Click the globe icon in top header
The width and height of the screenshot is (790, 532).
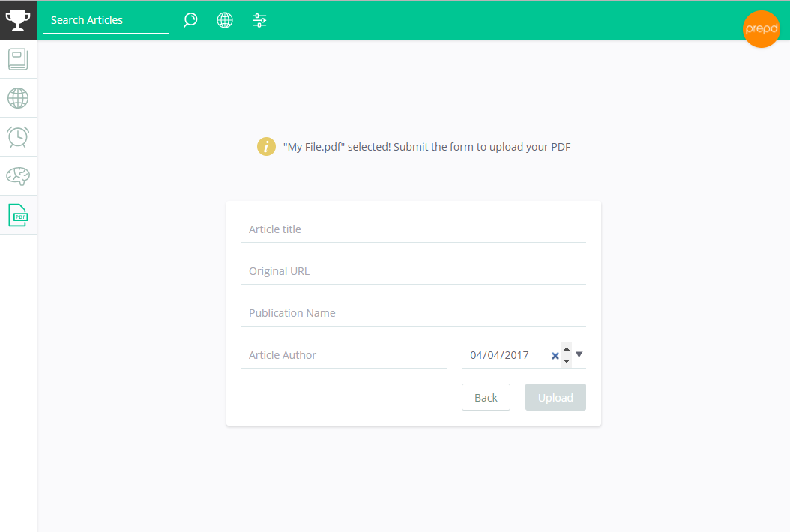coord(225,20)
